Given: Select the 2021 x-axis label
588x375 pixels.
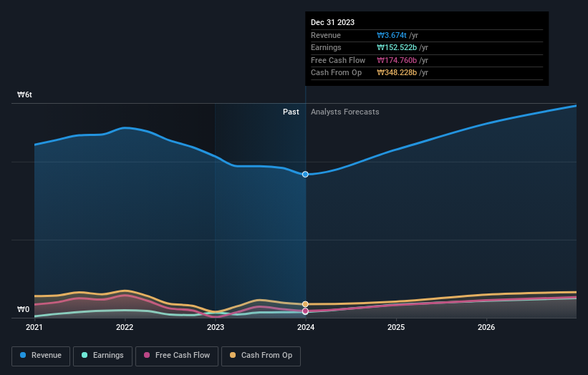Looking at the screenshot, I should click(x=34, y=328).
